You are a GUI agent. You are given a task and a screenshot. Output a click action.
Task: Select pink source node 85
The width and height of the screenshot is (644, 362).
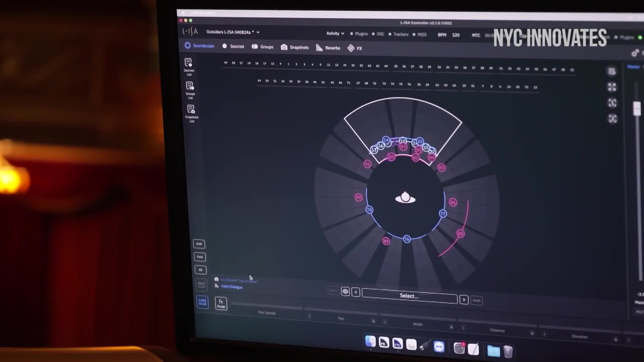[441, 167]
